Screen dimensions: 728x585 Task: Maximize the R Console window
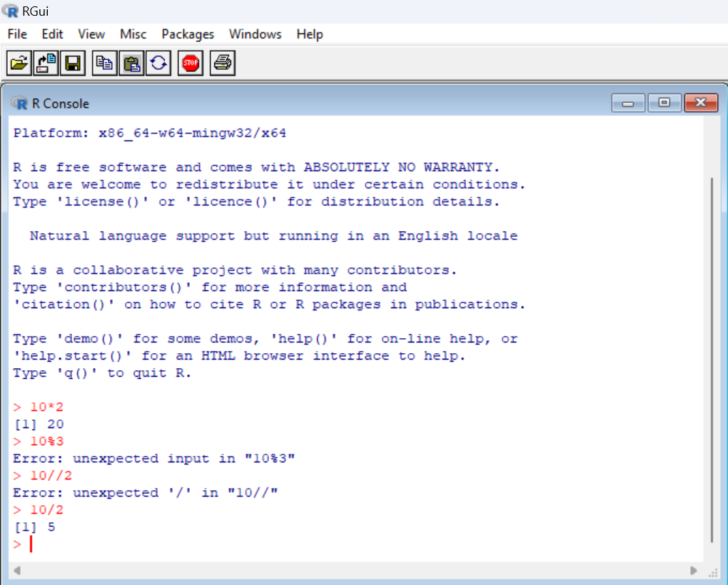pos(664,103)
